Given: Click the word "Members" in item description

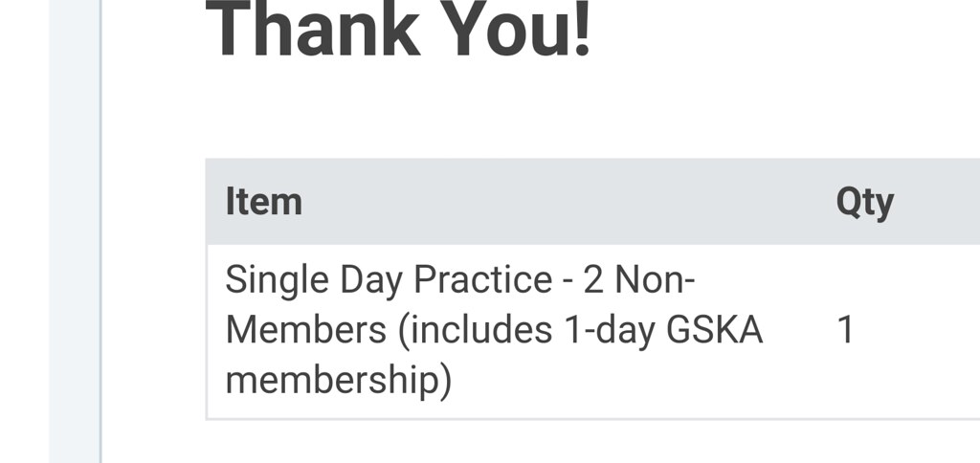Looking at the screenshot, I should coord(305,330).
